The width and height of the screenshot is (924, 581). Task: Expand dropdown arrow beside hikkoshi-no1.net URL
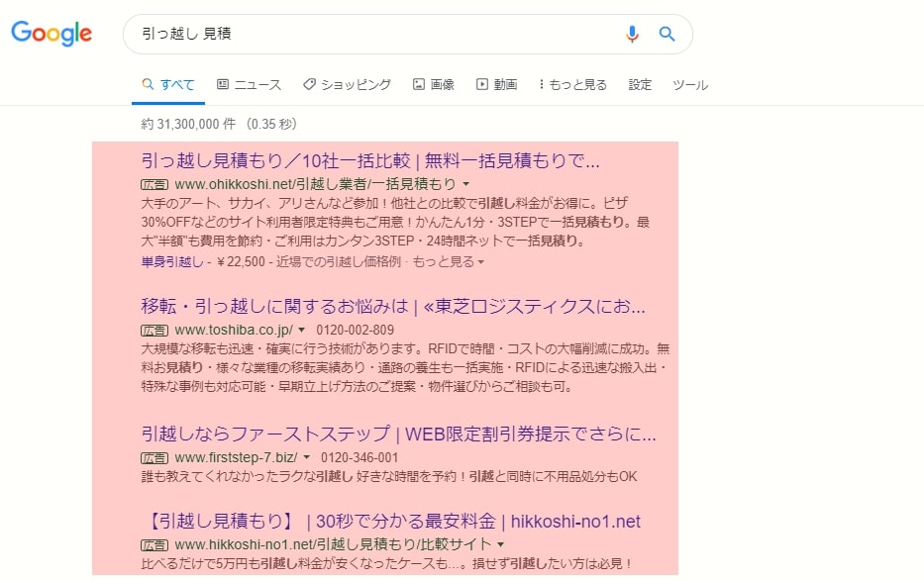click(x=501, y=544)
